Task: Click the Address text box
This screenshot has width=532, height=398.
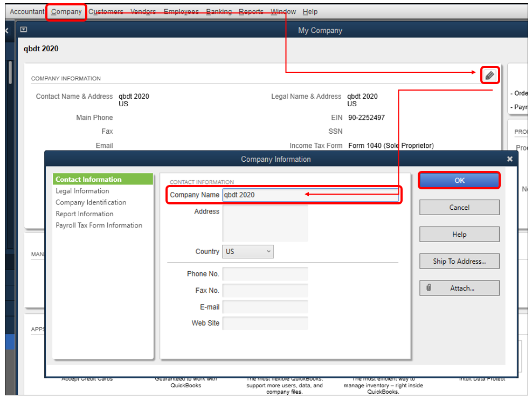Action: (265, 223)
